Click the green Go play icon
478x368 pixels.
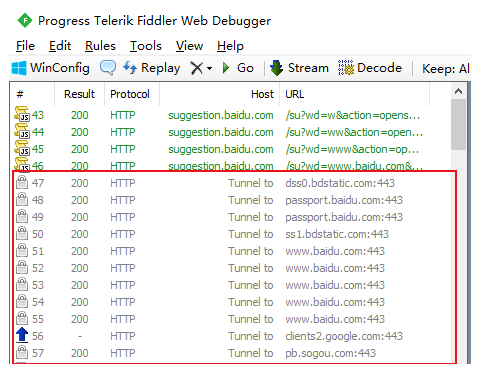[x=226, y=68]
